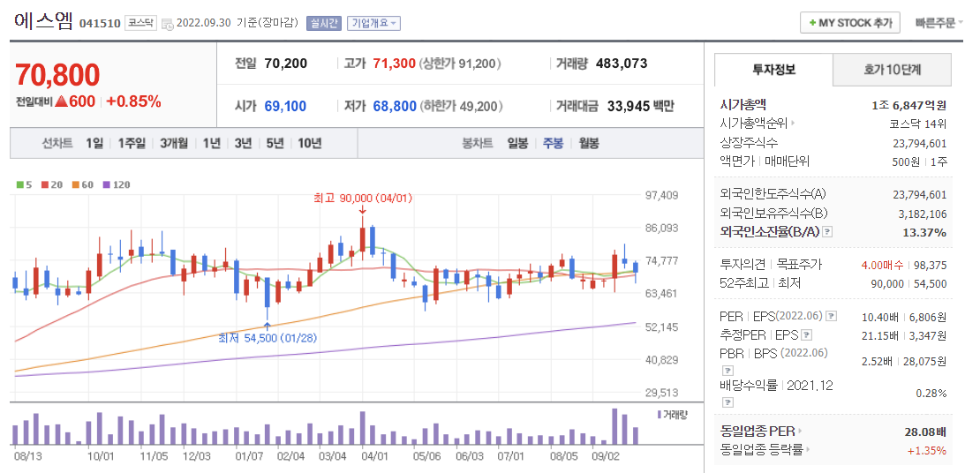The width and height of the screenshot is (980, 473).
Task: Click the red 20-day moving average legend
Action: (x=50, y=185)
